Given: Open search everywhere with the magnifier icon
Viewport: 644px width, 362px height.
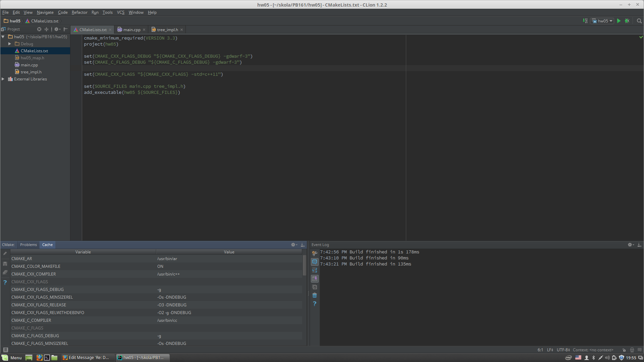Looking at the screenshot, I should coord(639,21).
